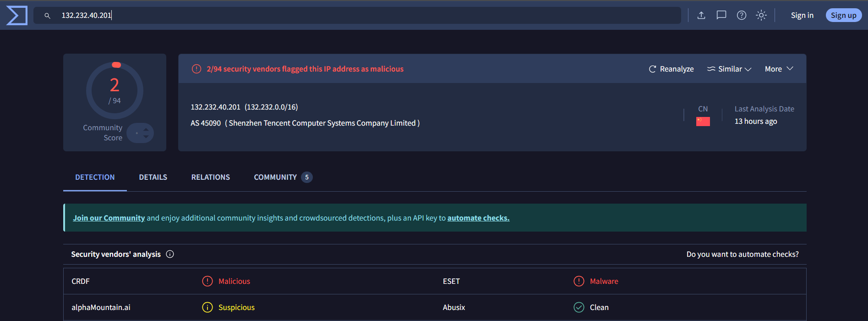Image resolution: width=868 pixels, height=321 pixels.
Task: Click the Clean verdict label
Action: 599,307
